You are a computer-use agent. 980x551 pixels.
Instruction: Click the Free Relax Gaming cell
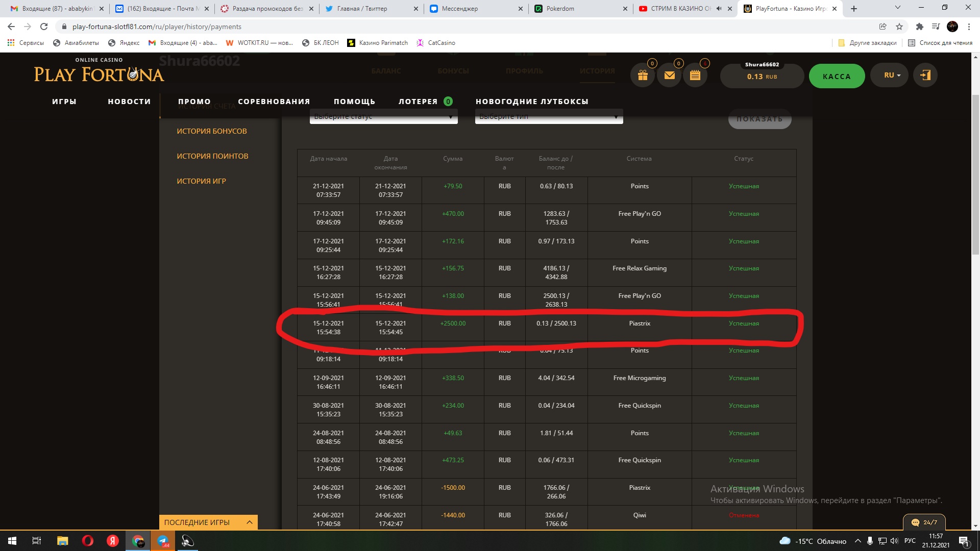pyautogui.click(x=640, y=268)
